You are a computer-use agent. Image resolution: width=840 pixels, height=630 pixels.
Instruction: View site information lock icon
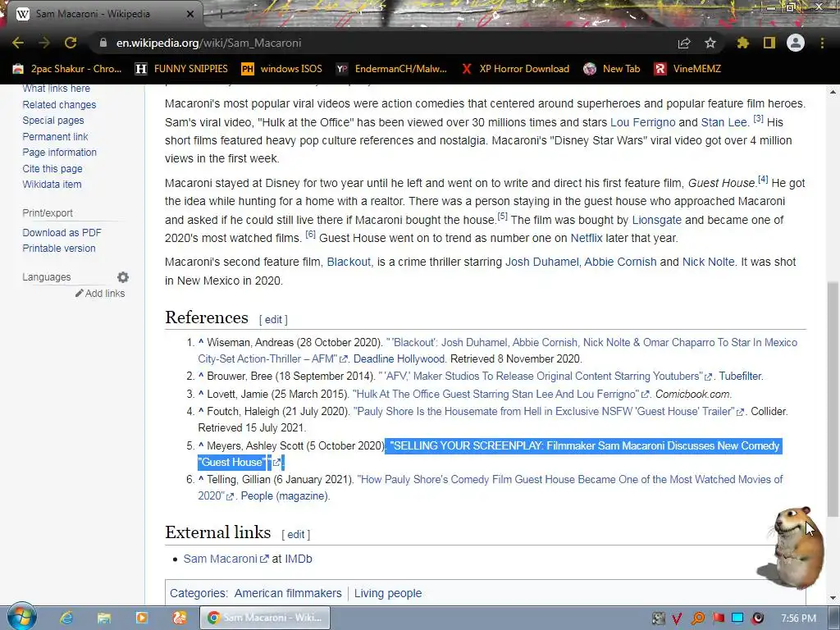click(x=103, y=43)
